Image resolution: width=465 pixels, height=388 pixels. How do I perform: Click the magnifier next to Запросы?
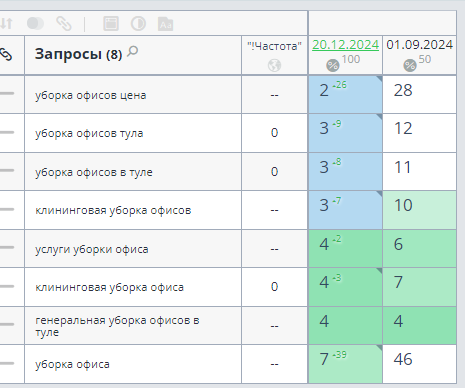(133, 52)
